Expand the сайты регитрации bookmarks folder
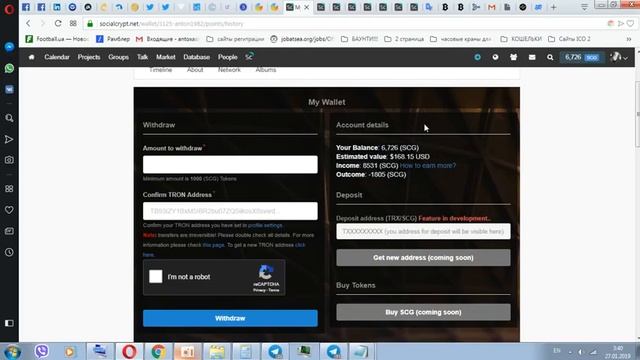 236,39
